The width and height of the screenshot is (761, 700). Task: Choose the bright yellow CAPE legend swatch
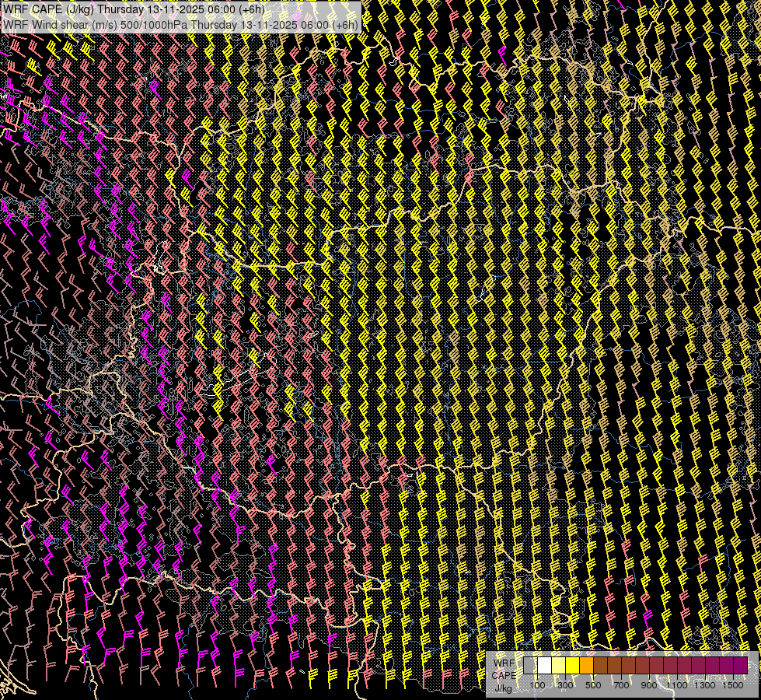coord(572,665)
